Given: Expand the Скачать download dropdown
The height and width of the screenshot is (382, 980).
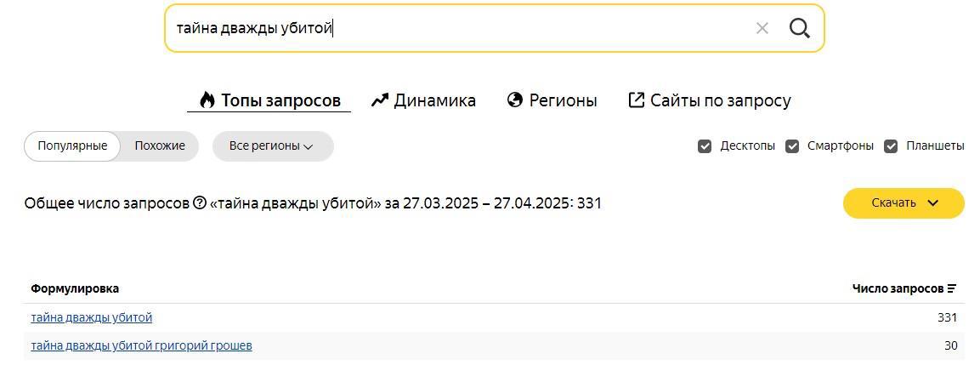Looking at the screenshot, I should point(904,203).
